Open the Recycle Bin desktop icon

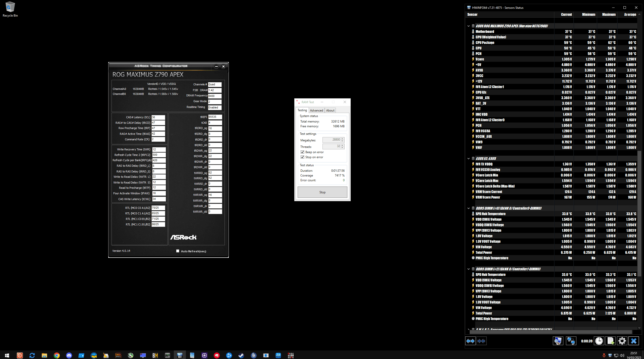[x=10, y=10]
